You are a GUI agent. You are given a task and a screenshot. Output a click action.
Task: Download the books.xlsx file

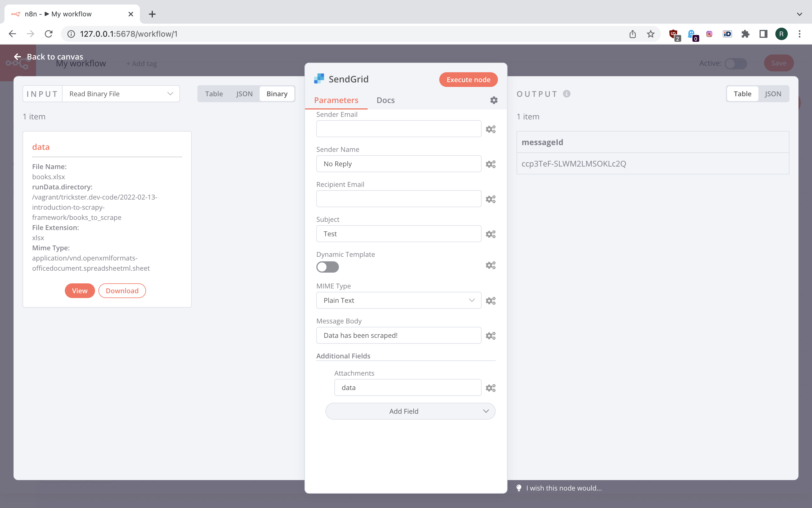click(122, 291)
